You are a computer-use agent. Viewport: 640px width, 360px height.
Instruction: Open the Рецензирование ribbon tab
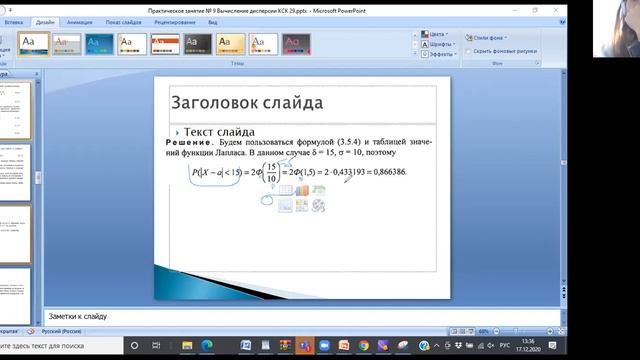(175, 22)
